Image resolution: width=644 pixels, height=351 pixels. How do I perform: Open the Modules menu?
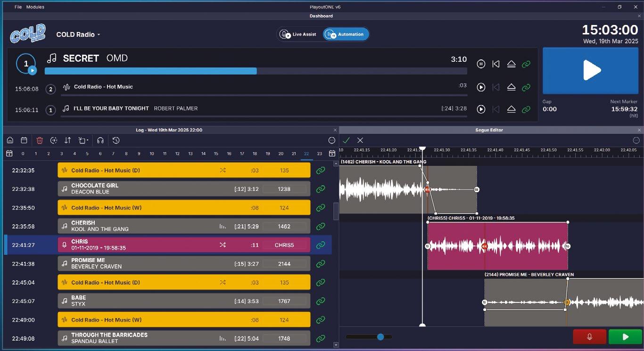tap(35, 7)
